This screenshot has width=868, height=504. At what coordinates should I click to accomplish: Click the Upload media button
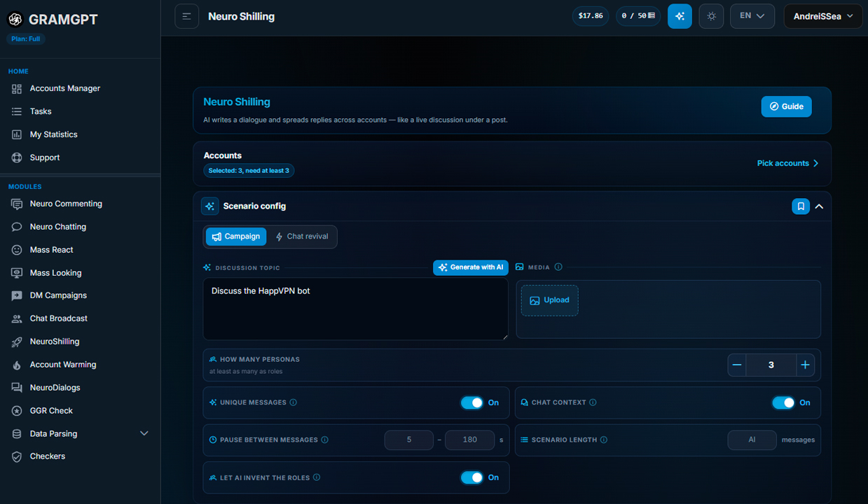[549, 300]
